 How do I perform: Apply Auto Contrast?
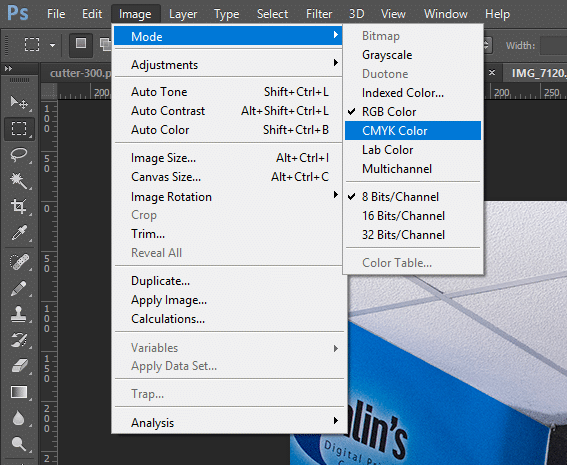[228, 111]
